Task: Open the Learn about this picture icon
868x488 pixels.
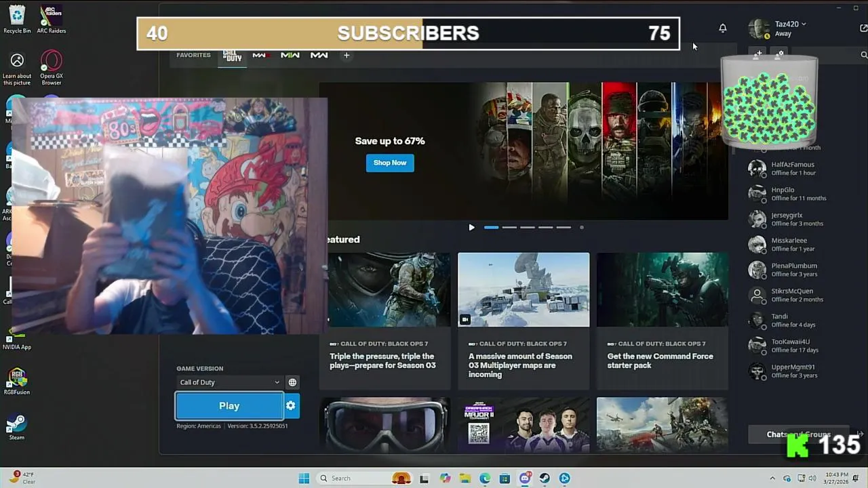Action: pos(17,70)
